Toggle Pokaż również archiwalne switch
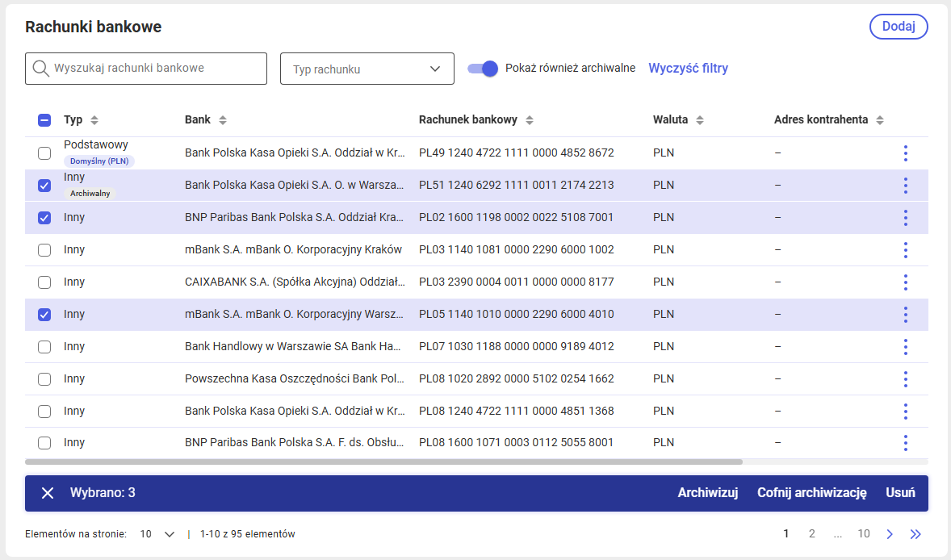 pos(483,69)
